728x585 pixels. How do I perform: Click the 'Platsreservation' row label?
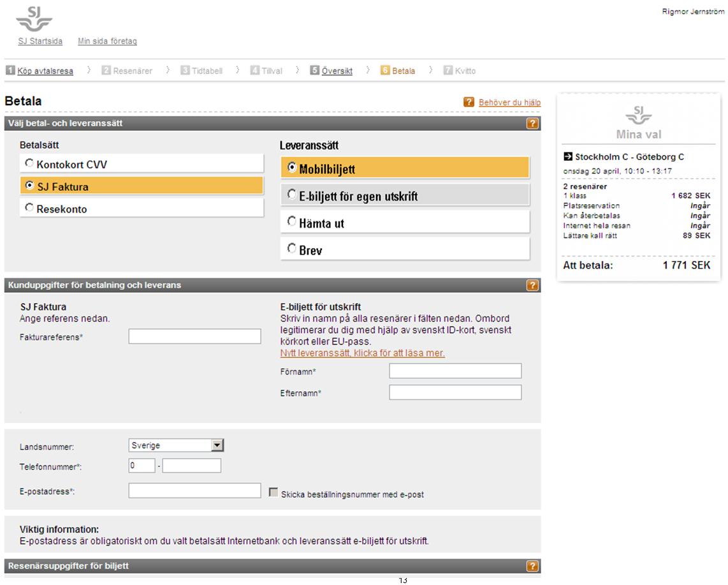(x=592, y=205)
